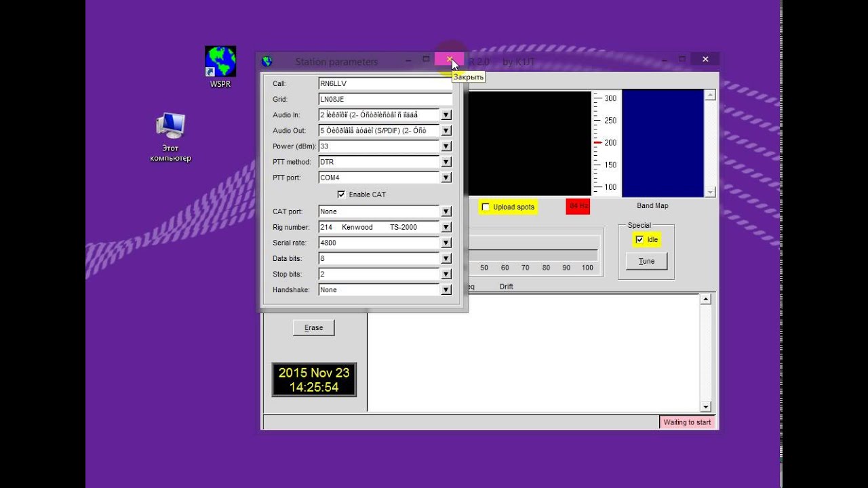Click the Drift column header
Screen dimensions: 868x488
pyautogui.click(x=507, y=287)
